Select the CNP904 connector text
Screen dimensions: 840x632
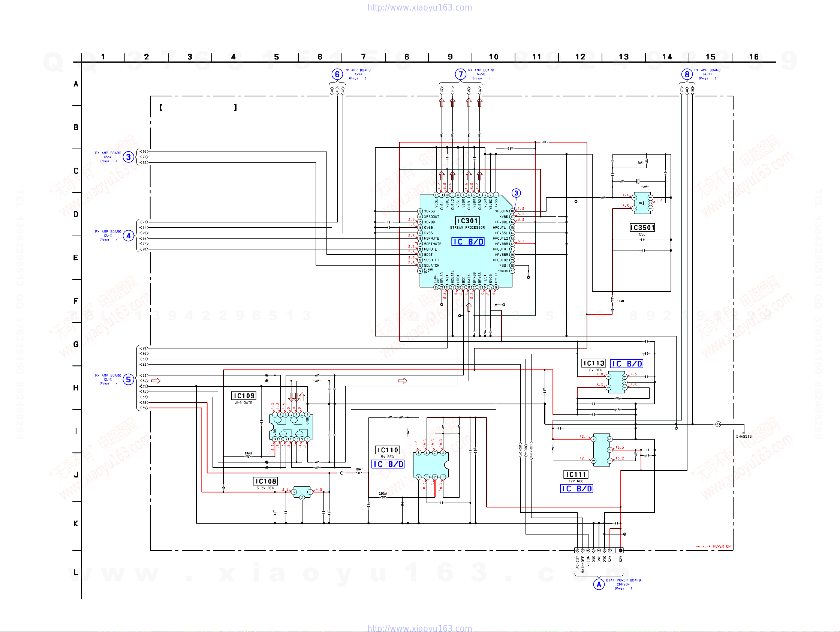(x=623, y=584)
